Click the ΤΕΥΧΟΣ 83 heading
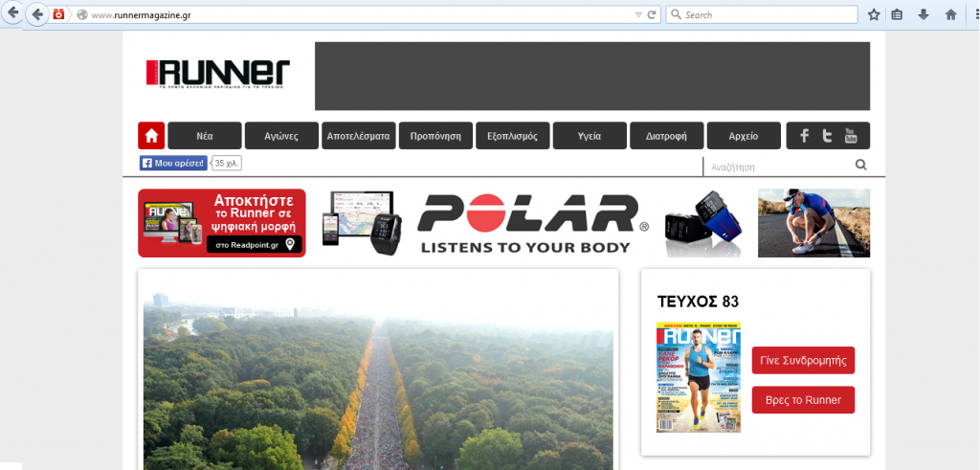The height and width of the screenshot is (470, 980). point(698,302)
